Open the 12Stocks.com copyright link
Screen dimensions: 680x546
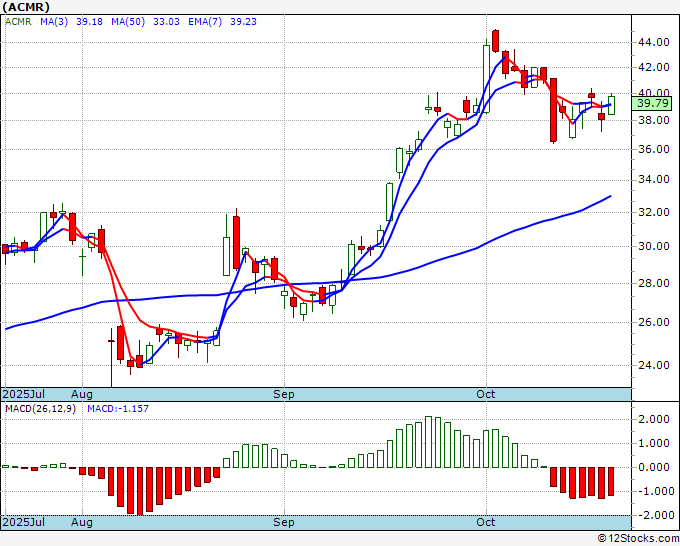point(638,538)
